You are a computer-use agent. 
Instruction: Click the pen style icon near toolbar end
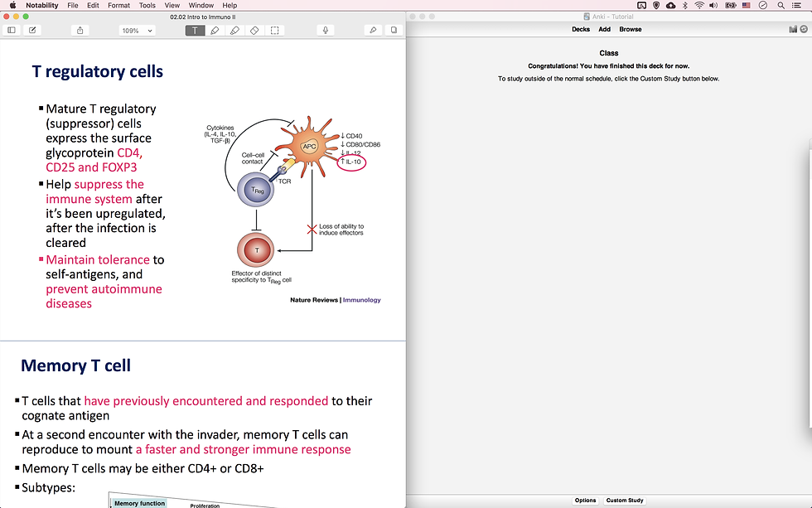coord(373,31)
